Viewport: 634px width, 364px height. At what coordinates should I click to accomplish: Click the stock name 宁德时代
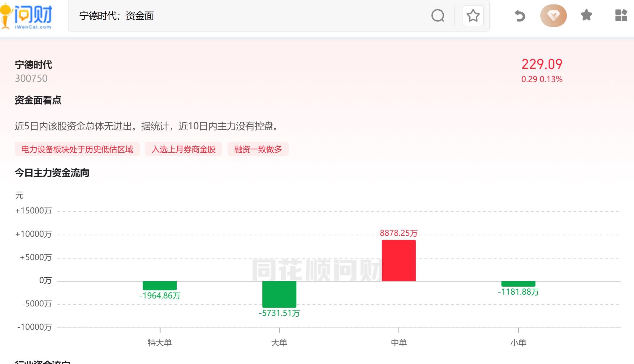(x=33, y=65)
